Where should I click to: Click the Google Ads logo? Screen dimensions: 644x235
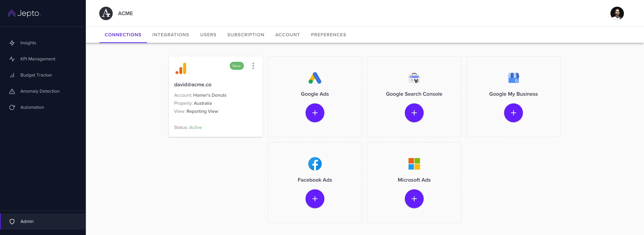(x=315, y=78)
